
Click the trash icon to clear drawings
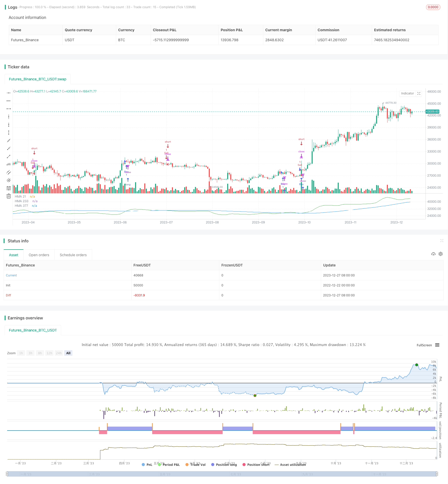[x=9, y=196]
